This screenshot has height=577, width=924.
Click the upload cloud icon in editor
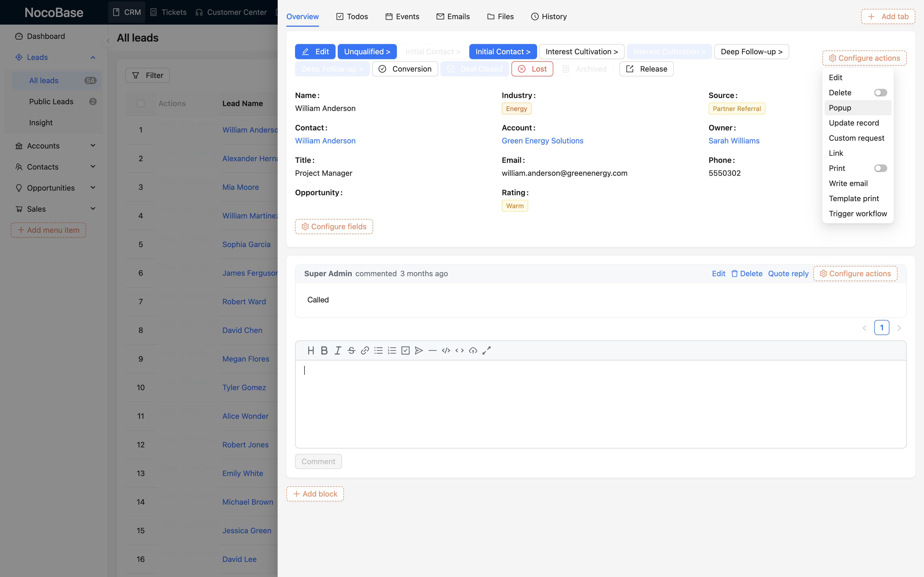pyautogui.click(x=473, y=350)
